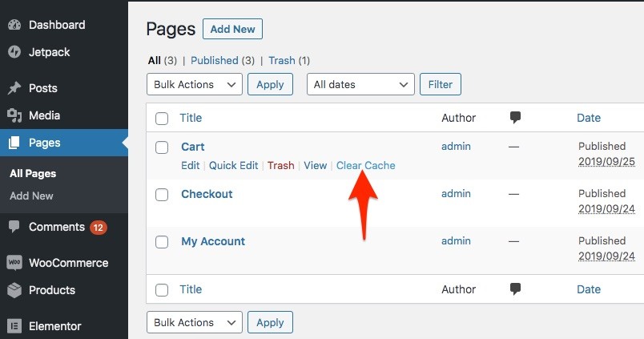Open Jetpack via its sidebar icon
644x339 pixels.
[14, 52]
